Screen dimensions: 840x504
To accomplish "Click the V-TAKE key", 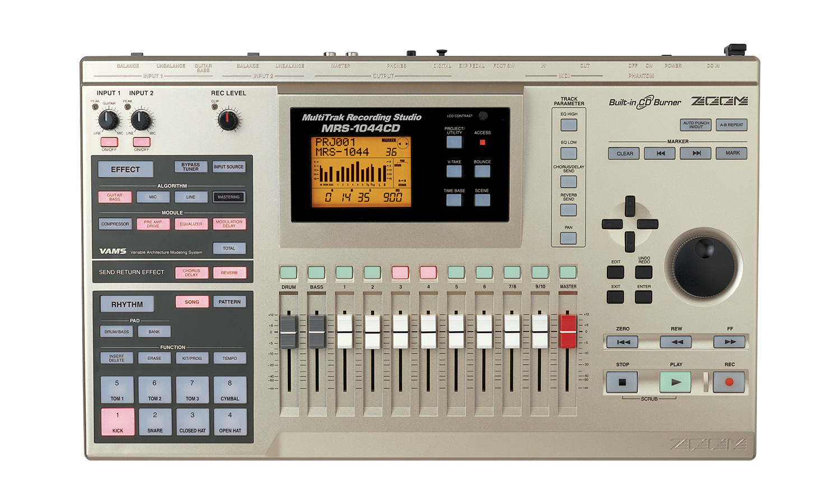I will pyautogui.click(x=454, y=171).
